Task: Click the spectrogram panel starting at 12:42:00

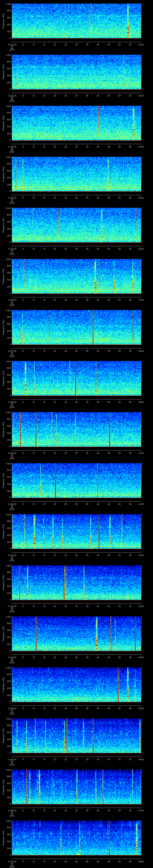Action: [77, 582]
